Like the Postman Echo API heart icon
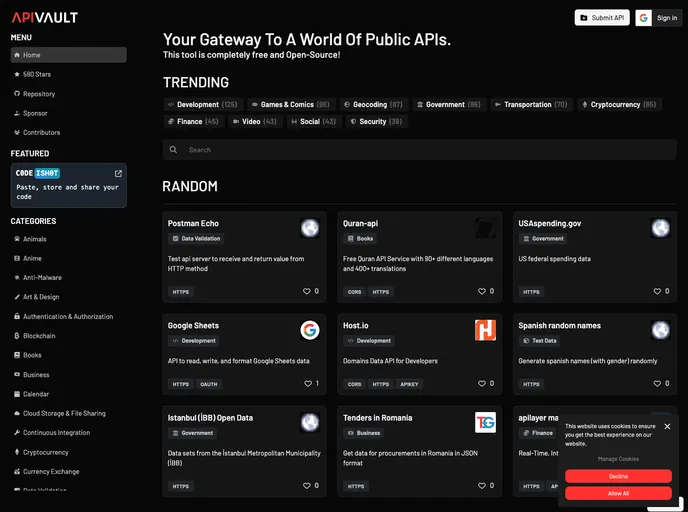This screenshot has height=512, width=688. click(307, 291)
